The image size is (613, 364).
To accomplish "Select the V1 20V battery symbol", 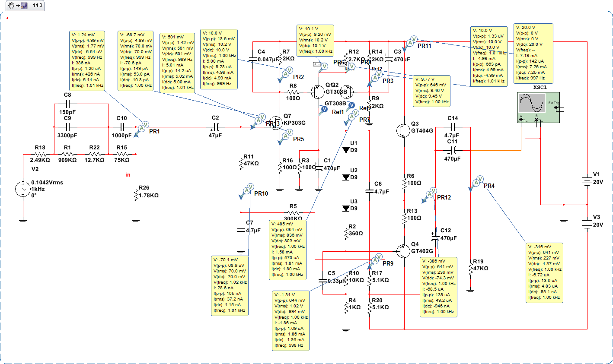I will point(587,181).
